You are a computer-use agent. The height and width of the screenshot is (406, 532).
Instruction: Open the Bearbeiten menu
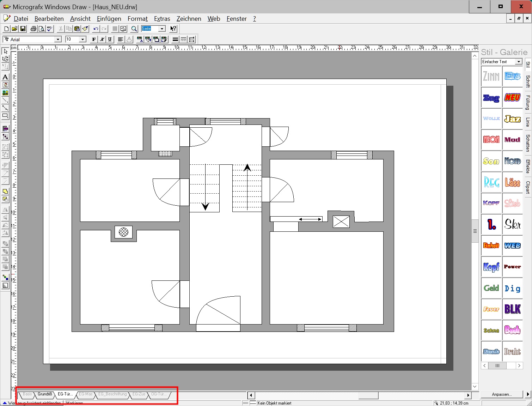pos(49,19)
